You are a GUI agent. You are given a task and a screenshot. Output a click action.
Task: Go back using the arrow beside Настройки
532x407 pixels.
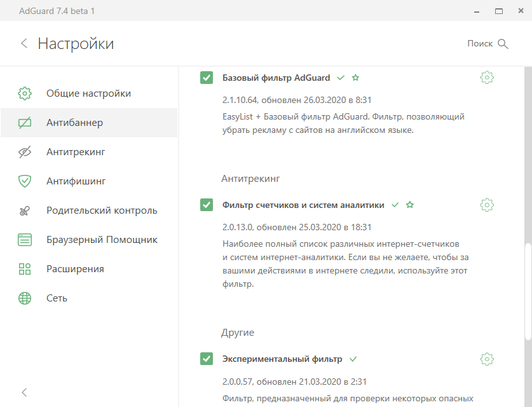click(x=24, y=43)
